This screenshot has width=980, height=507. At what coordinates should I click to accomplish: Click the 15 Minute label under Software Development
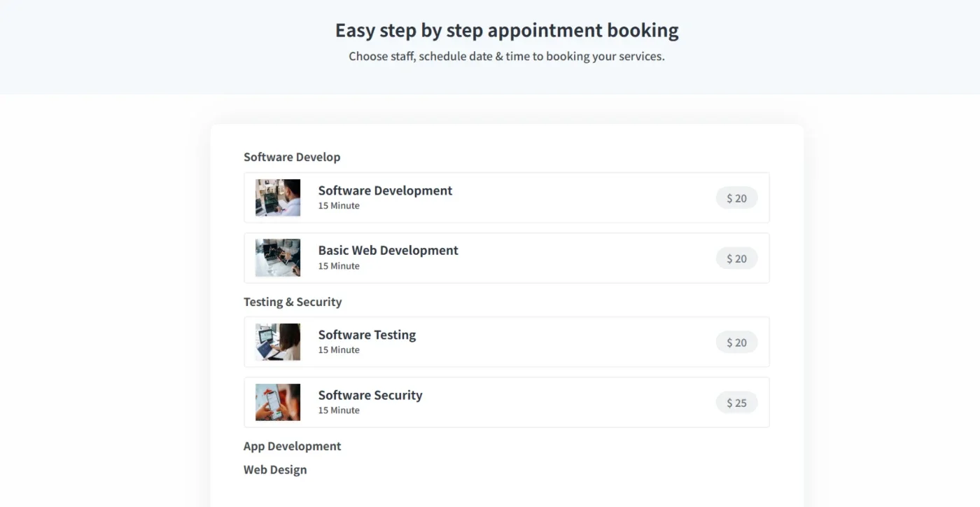(x=339, y=206)
